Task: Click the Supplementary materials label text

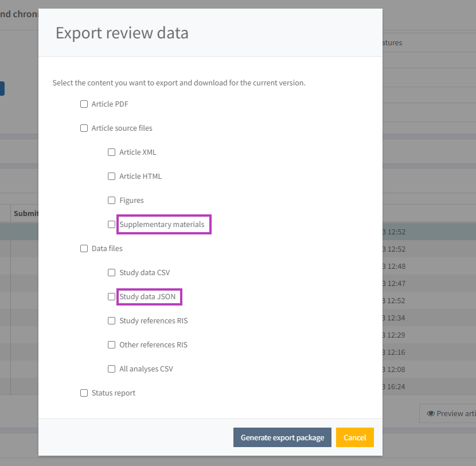Action: click(162, 225)
